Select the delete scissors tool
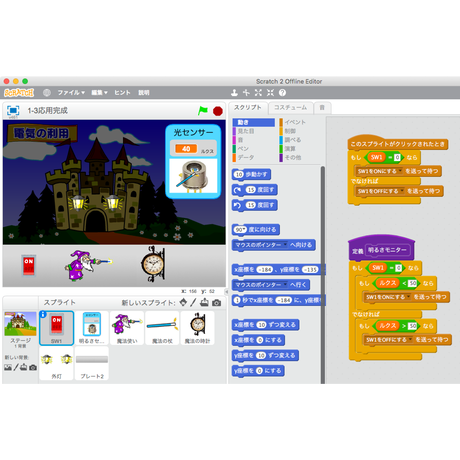Screen dimensions: 460x460 tap(246, 93)
